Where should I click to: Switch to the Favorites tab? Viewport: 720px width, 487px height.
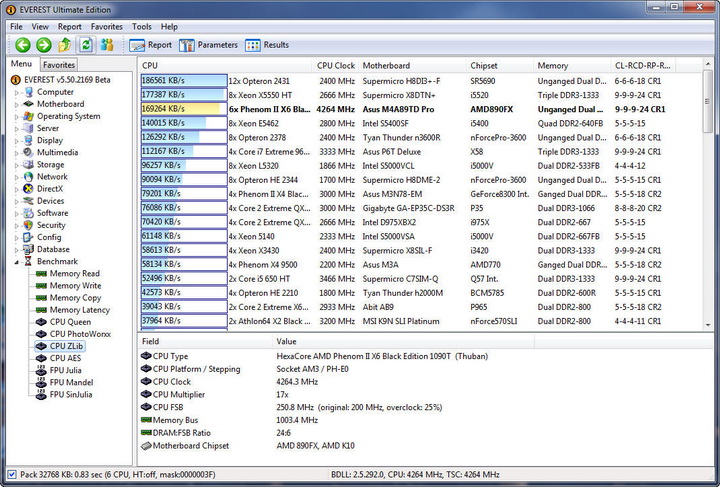59,65
